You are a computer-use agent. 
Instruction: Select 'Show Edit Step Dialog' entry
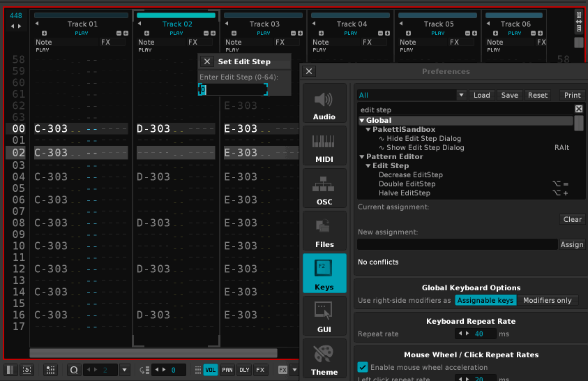[425, 148]
